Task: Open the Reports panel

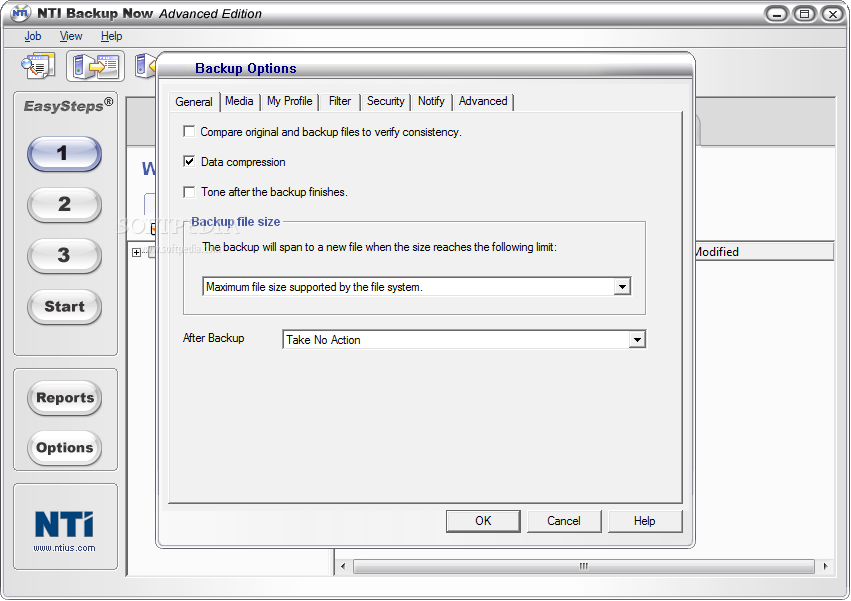Action: 65,398
